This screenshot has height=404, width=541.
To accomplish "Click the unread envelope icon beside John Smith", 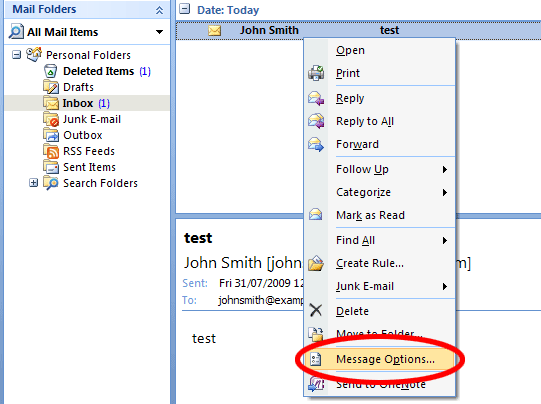I will coord(215,31).
